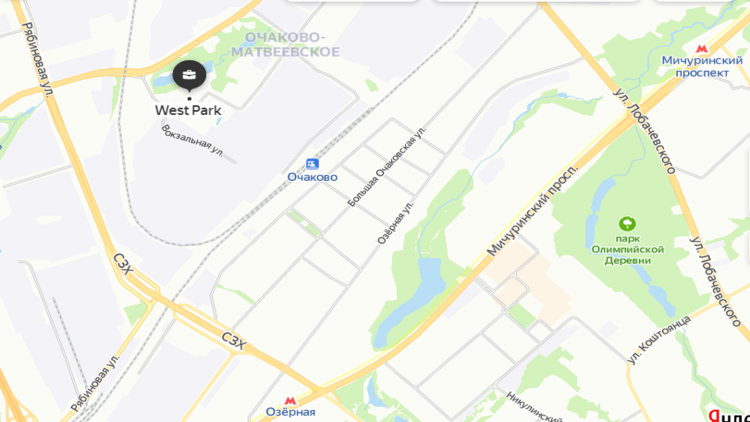Select the парк Олимпийской Деревни tree icon

[627, 224]
